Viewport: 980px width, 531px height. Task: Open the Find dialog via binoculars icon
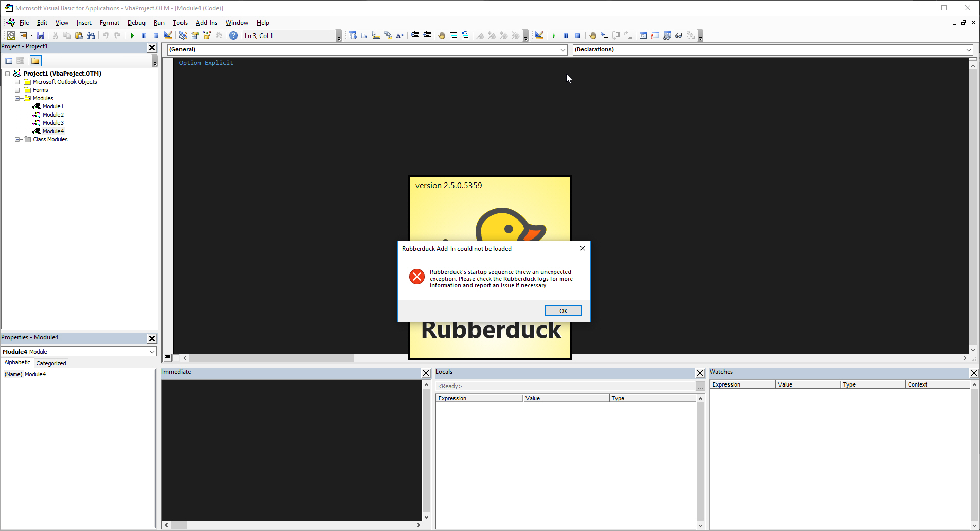90,35
